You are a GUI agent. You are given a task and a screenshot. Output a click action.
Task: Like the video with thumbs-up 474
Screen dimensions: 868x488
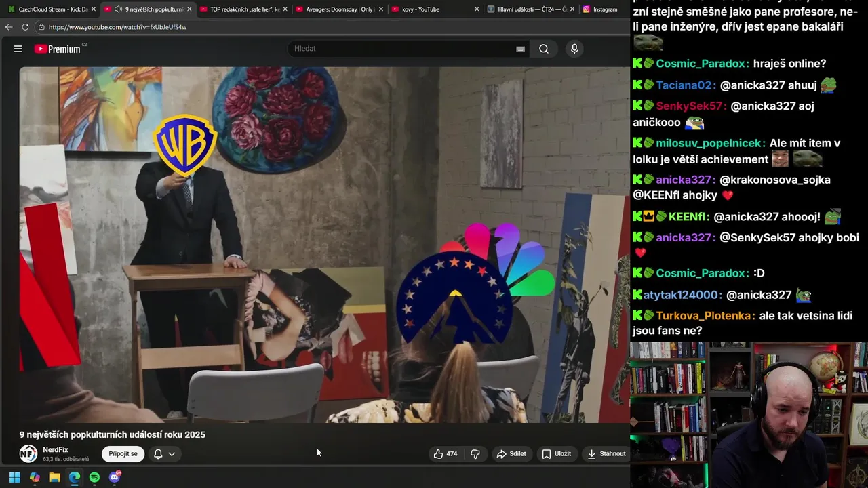tap(446, 454)
